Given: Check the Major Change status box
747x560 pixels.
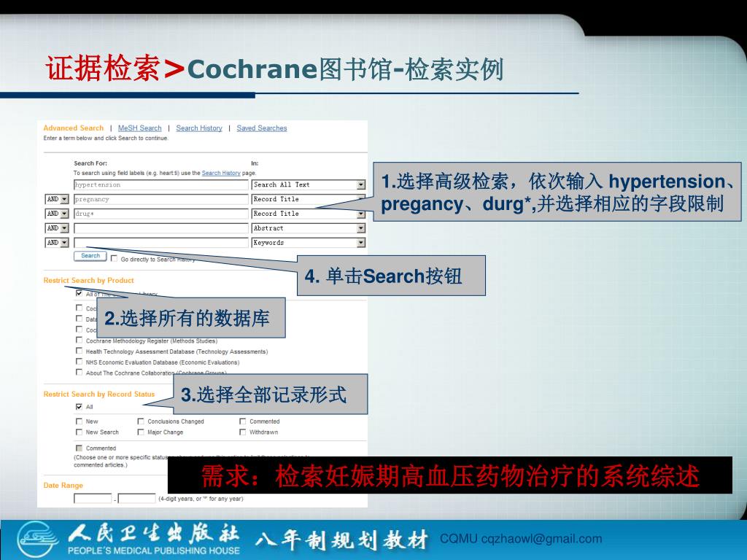Looking at the screenshot, I should [x=141, y=432].
